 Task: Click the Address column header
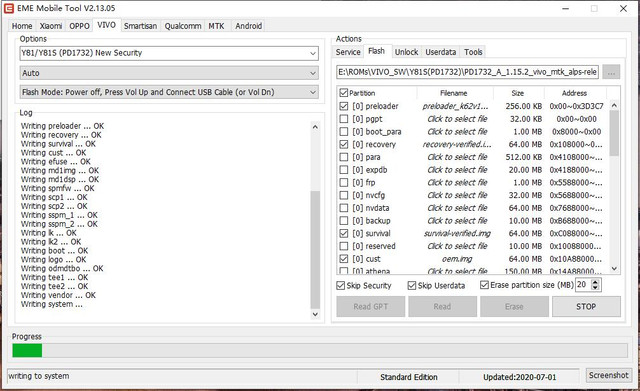574,93
